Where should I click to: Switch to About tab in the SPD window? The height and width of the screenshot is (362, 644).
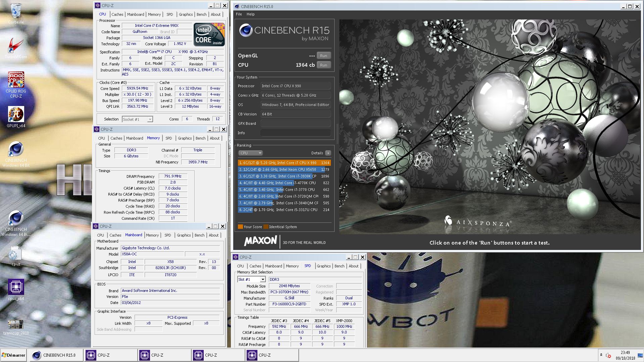pos(354,266)
